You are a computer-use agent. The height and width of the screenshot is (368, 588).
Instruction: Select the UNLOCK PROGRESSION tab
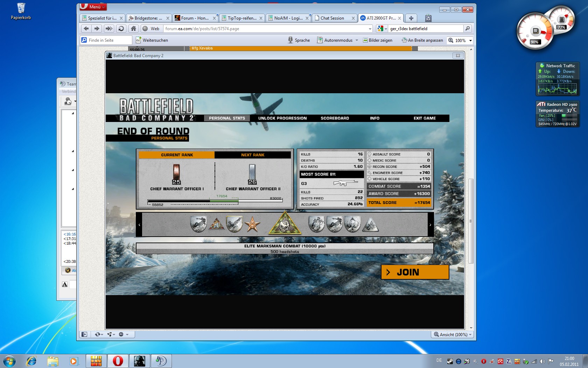click(x=282, y=118)
